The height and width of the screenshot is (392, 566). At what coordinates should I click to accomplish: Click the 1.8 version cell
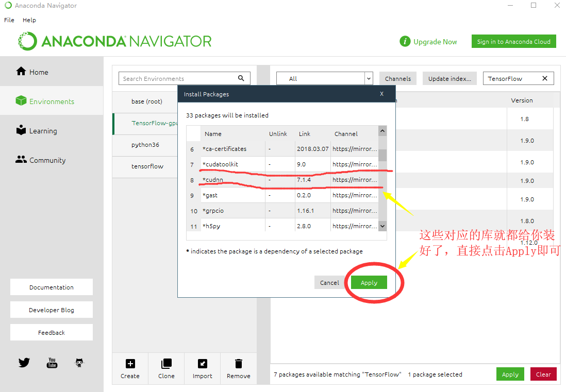524,119
